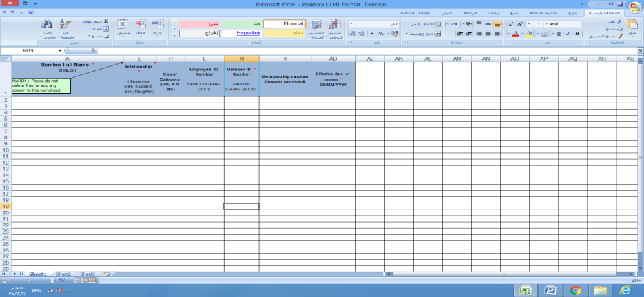
Task: Click the Format Painter brush icon
Action: pos(619,36)
